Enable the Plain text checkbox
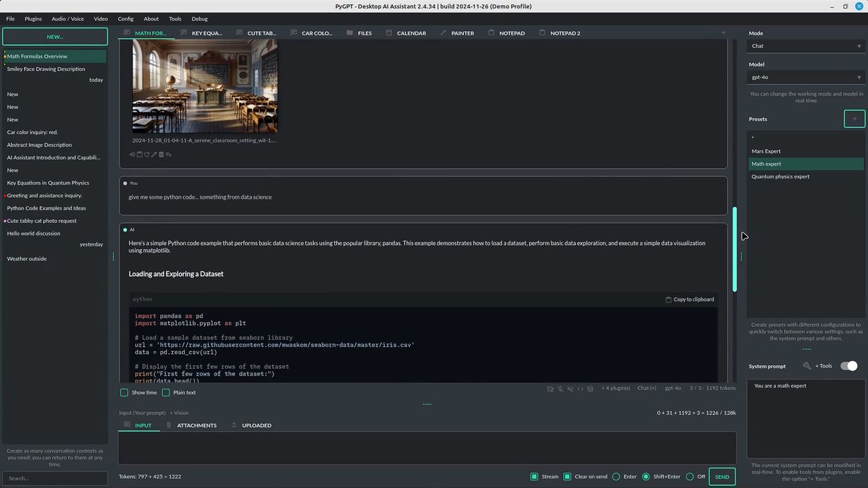 point(166,392)
